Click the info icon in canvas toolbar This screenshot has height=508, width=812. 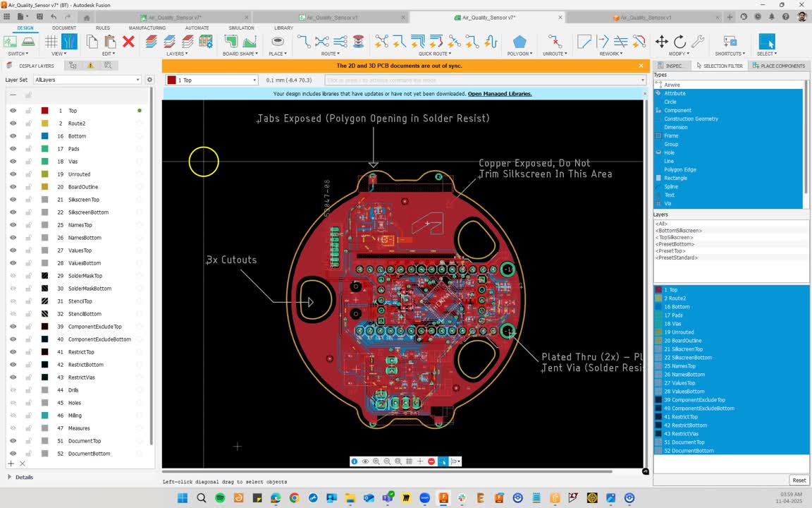(355, 461)
